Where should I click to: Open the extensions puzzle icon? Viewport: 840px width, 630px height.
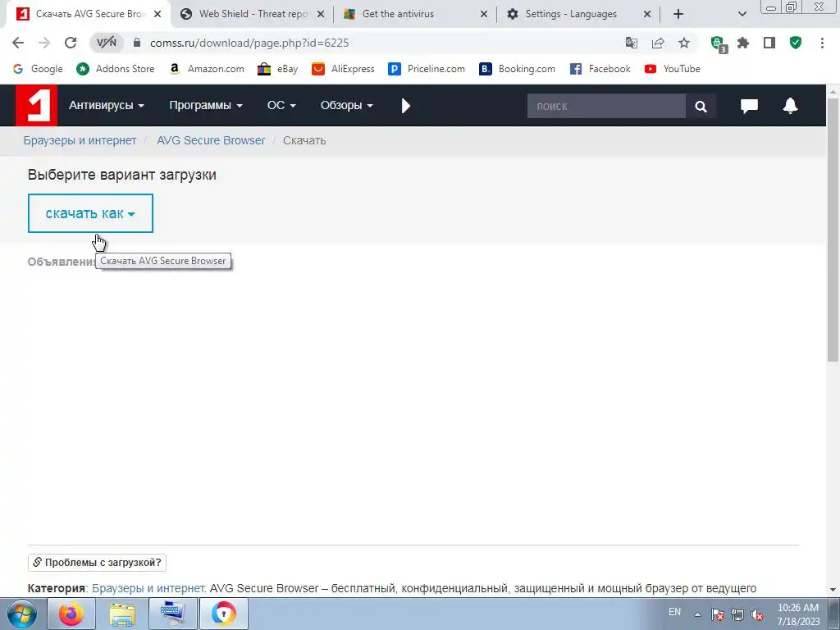743,43
